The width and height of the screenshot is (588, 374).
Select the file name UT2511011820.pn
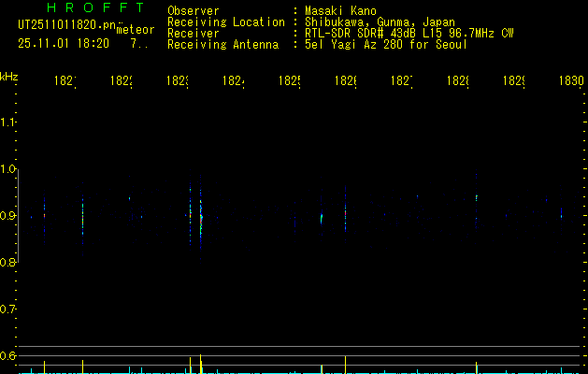tap(67, 25)
